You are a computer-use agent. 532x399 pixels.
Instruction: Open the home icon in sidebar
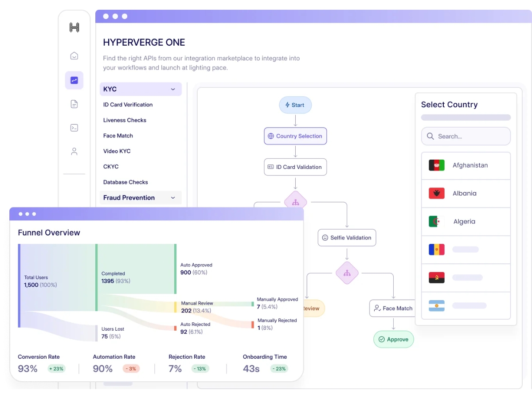(x=74, y=55)
